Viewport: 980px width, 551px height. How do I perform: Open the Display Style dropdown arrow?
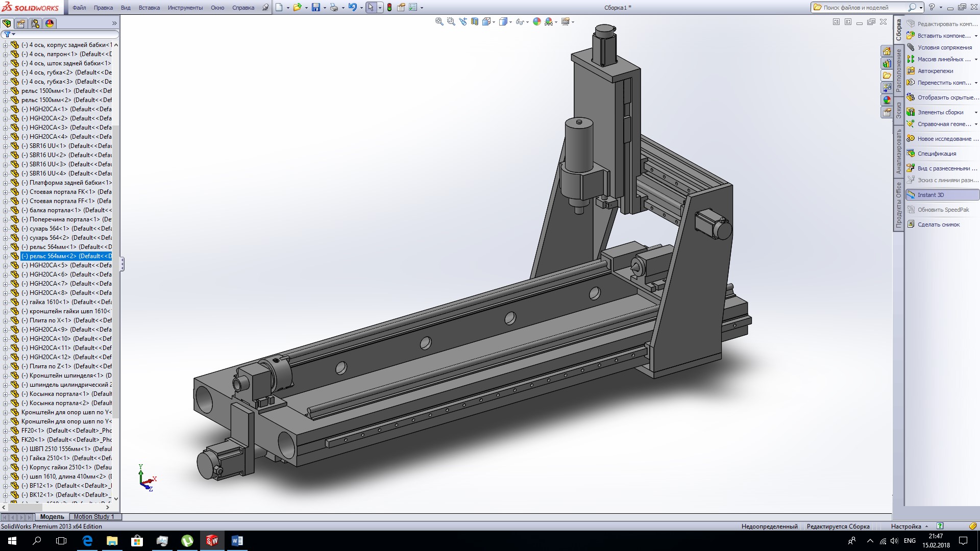(511, 22)
